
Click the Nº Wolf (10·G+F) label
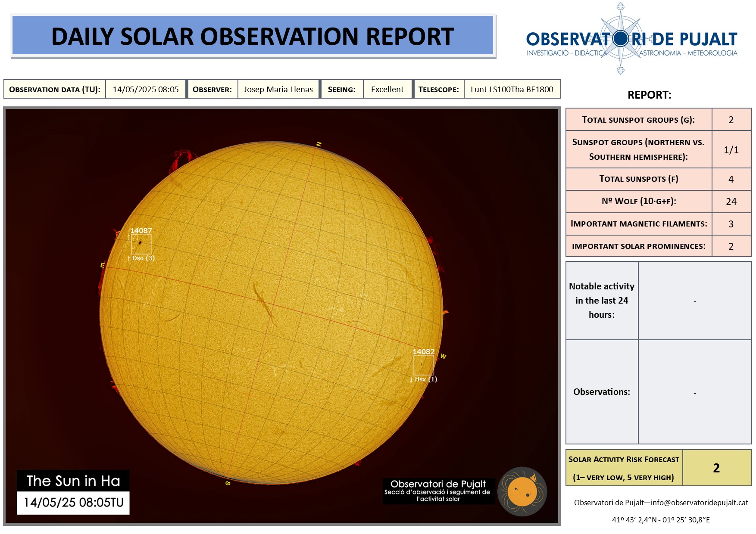[x=639, y=202]
